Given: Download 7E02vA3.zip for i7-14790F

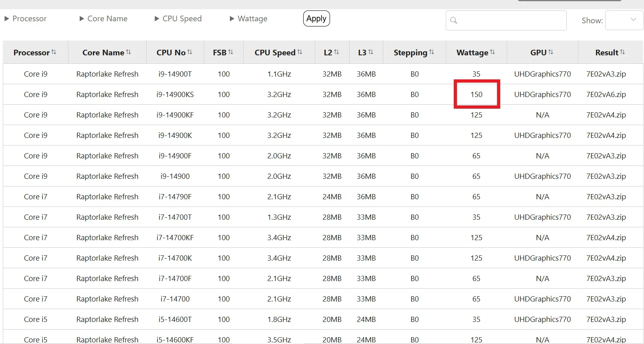Looking at the screenshot, I should coord(606,197).
